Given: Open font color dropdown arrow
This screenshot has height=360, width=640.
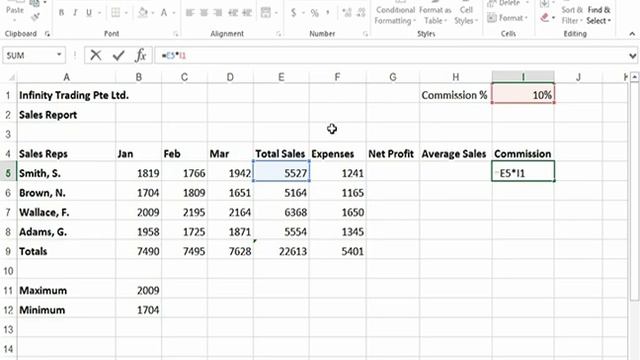Looking at the screenshot, I should pos(173,13).
